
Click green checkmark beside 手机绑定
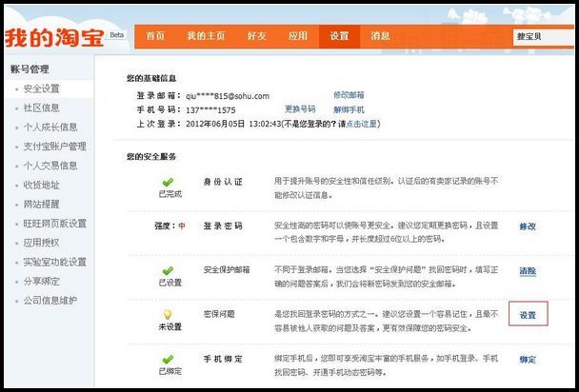[167, 360]
